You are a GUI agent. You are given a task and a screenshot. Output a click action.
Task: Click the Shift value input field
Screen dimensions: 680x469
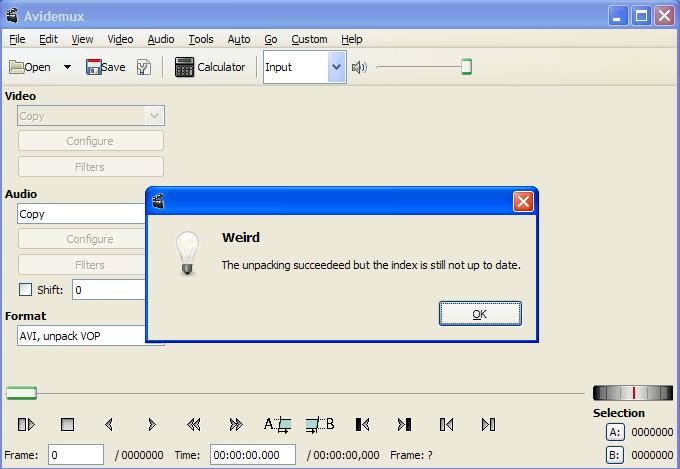click(x=109, y=290)
